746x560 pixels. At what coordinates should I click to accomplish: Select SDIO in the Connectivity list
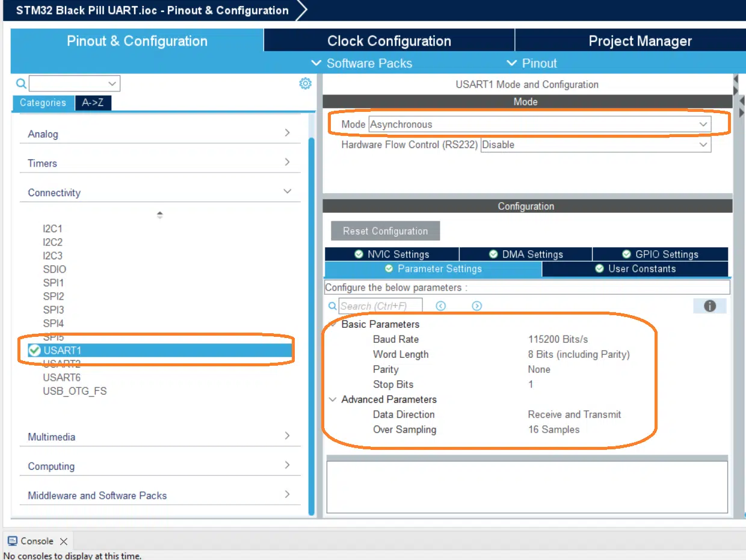coord(55,269)
